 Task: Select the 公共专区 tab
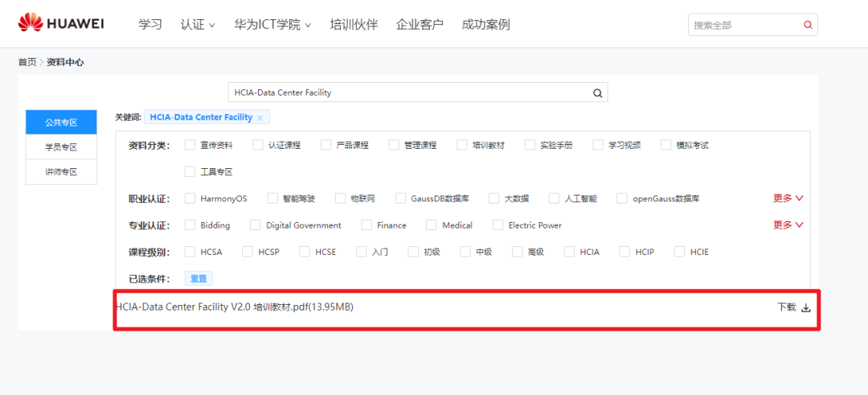61,122
